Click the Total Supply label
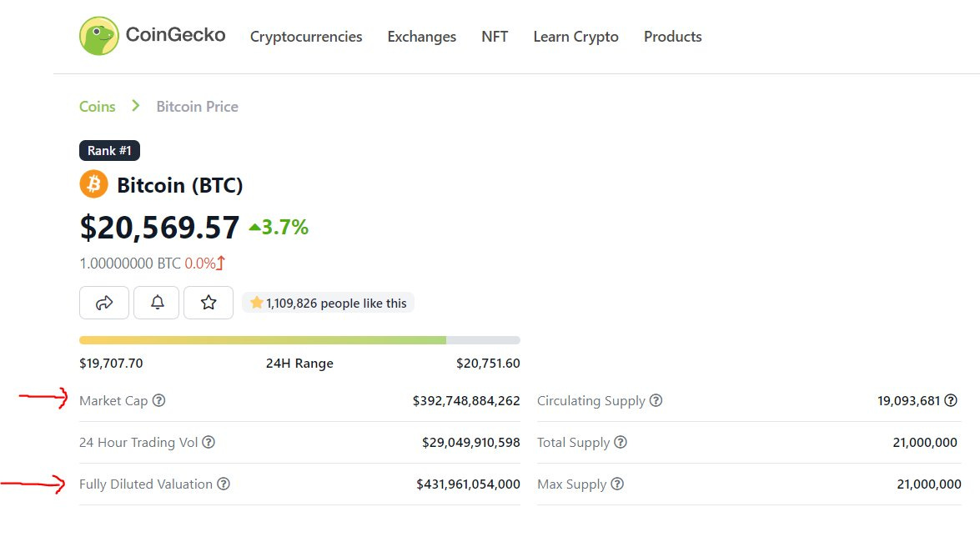The height and width of the screenshot is (547, 980). tap(573, 443)
